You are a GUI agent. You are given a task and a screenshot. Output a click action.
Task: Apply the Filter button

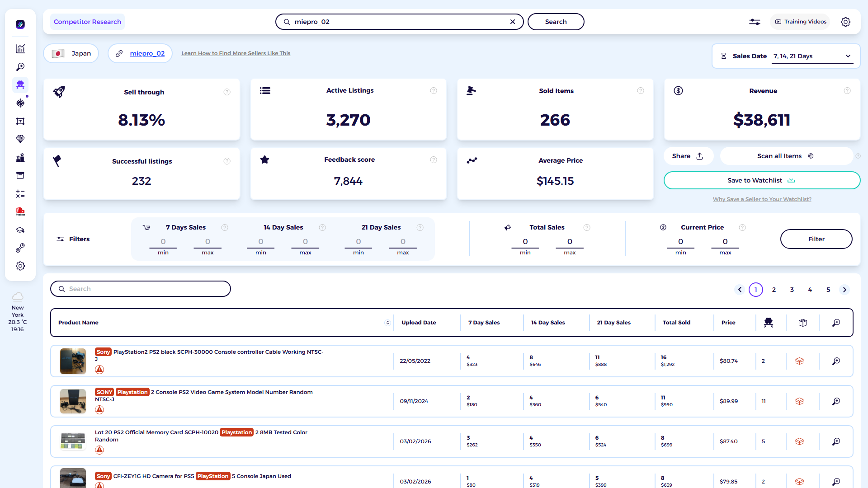click(816, 239)
